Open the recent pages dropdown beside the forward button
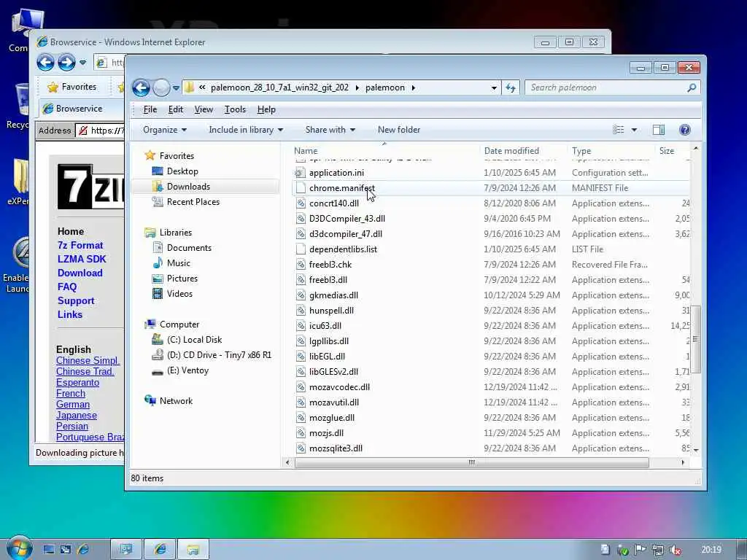The image size is (747, 560). point(176,88)
